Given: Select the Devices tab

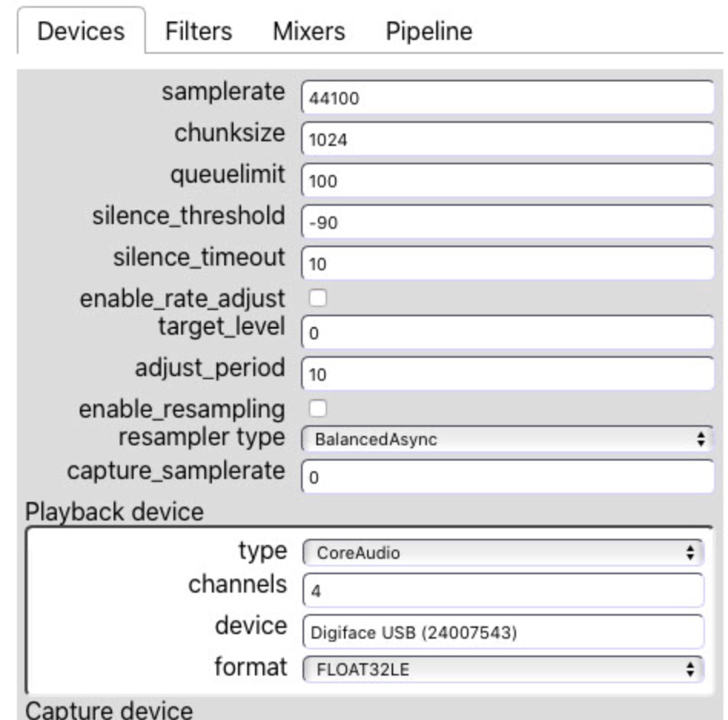Looking at the screenshot, I should click(x=81, y=31).
